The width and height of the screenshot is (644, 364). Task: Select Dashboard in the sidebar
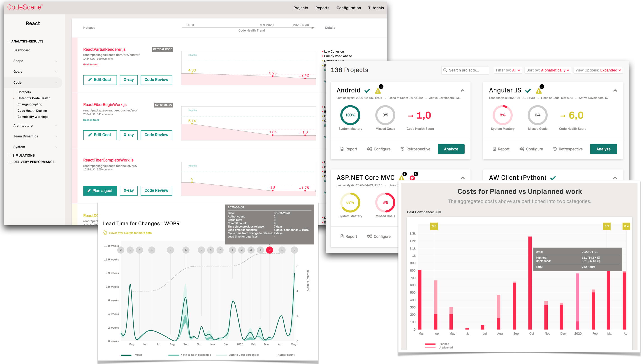(22, 50)
